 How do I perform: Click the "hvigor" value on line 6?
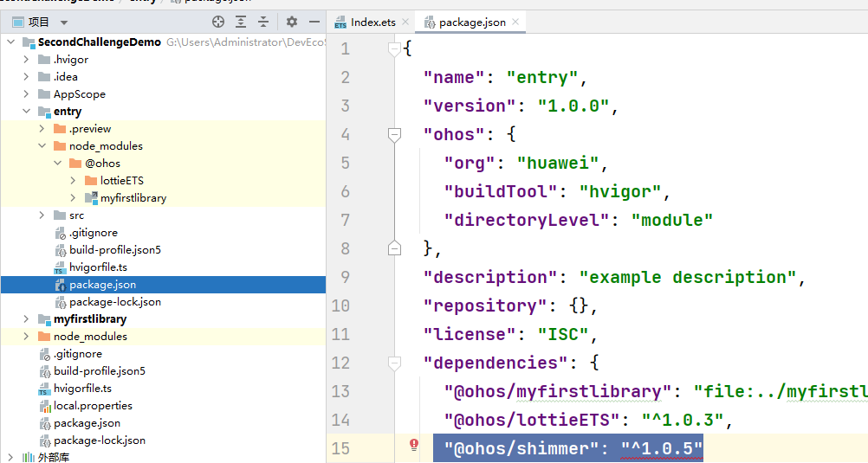tap(620, 192)
